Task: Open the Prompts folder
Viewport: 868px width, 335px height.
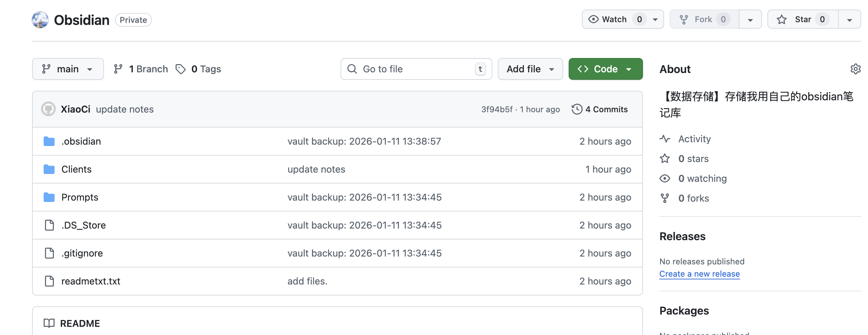Action: point(80,197)
